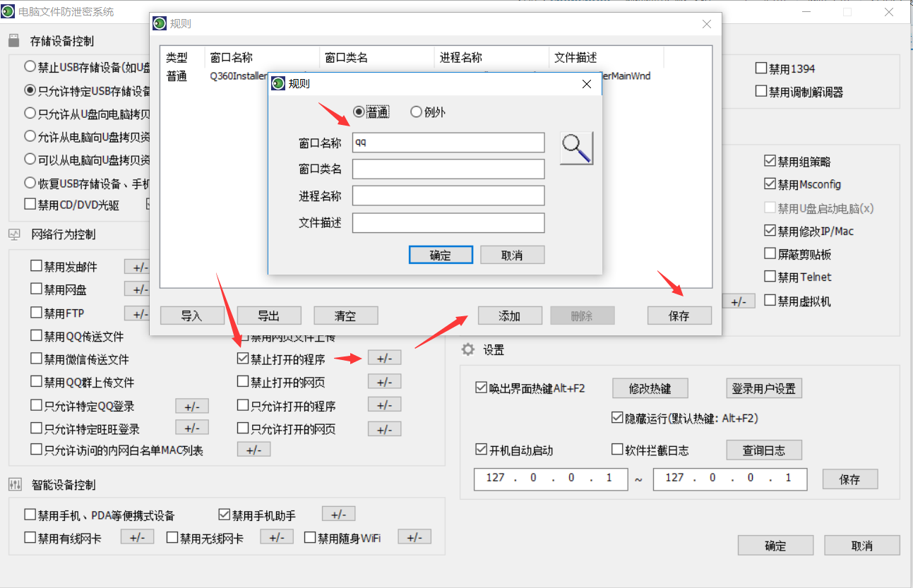Click the app icon in the main title bar
Viewport: 913px width, 588px height.
(8, 11)
